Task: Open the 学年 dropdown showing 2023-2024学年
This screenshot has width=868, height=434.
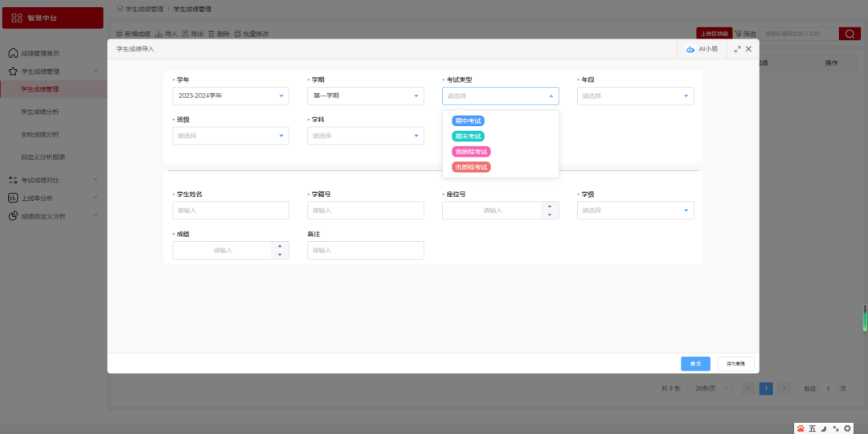Action: coord(231,96)
